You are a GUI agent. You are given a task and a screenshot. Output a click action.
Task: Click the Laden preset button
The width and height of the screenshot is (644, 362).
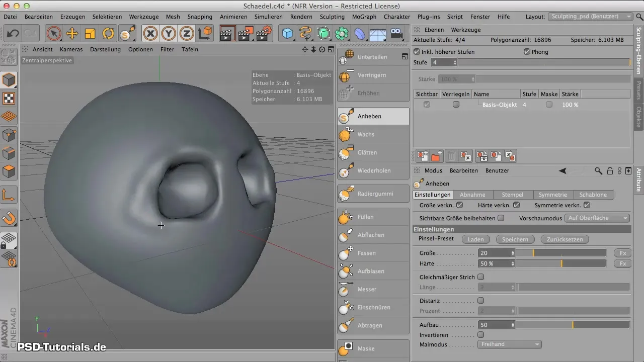475,239
